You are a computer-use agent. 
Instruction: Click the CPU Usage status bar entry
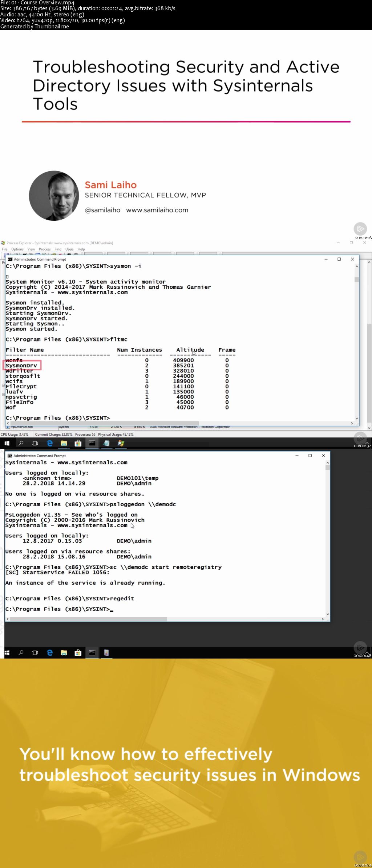click(x=15, y=434)
